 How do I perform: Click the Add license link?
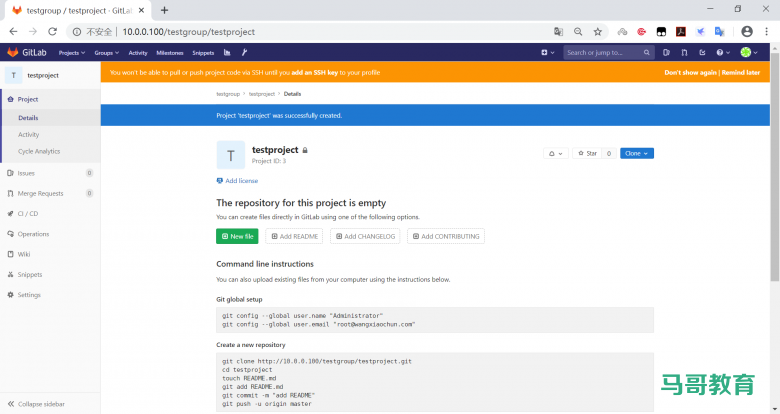point(237,181)
